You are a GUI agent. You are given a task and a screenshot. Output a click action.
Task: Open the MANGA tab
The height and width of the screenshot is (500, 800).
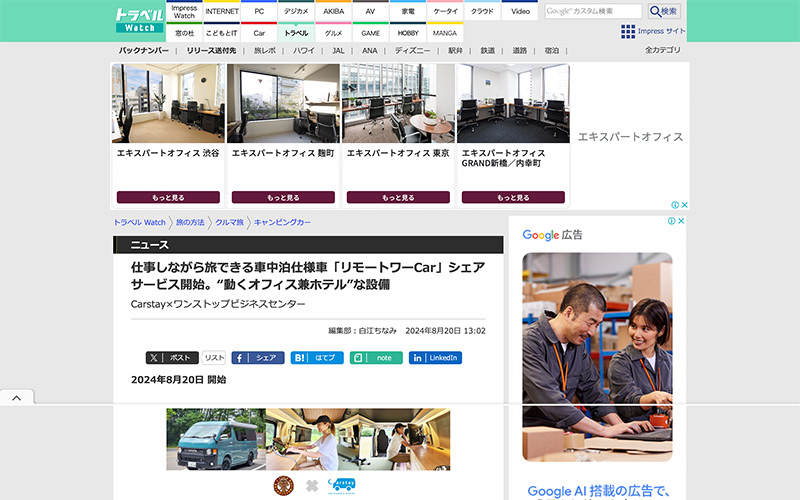[x=445, y=33]
